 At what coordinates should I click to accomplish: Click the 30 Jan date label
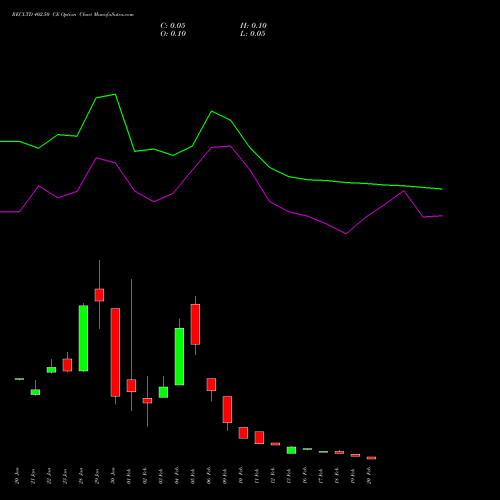pos(113,476)
